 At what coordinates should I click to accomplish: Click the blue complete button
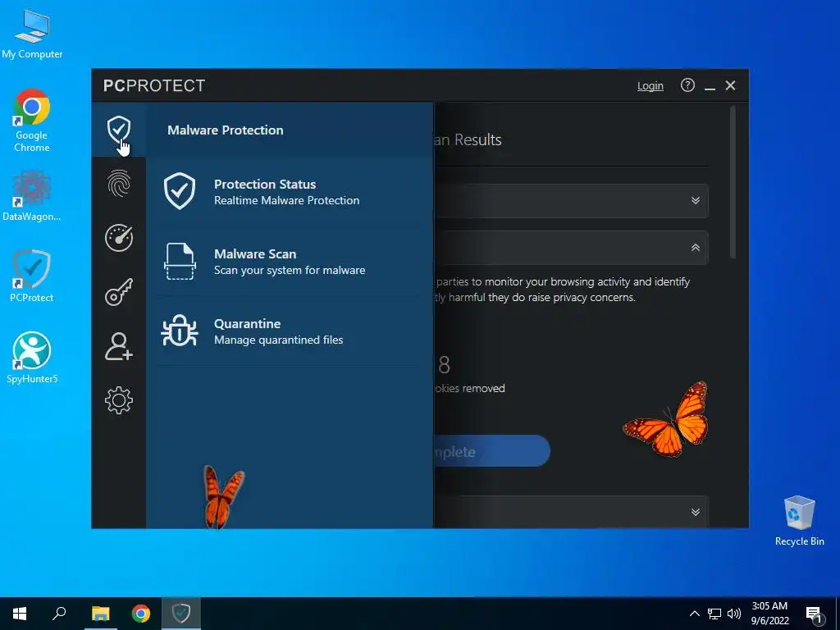[x=491, y=451]
